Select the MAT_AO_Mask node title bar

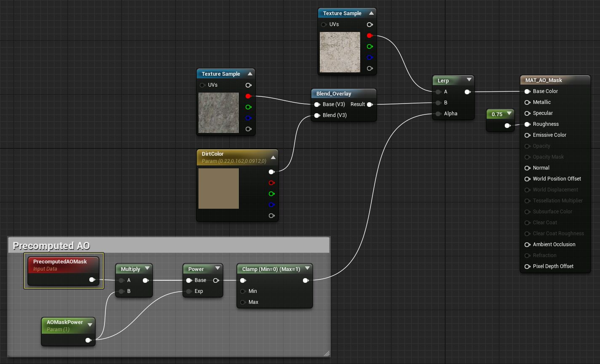(548, 80)
